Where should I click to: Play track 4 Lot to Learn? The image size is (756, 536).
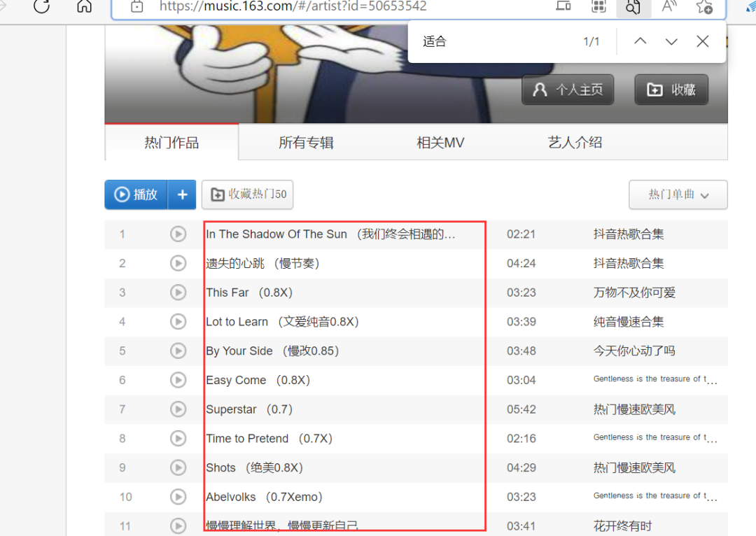click(178, 321)
